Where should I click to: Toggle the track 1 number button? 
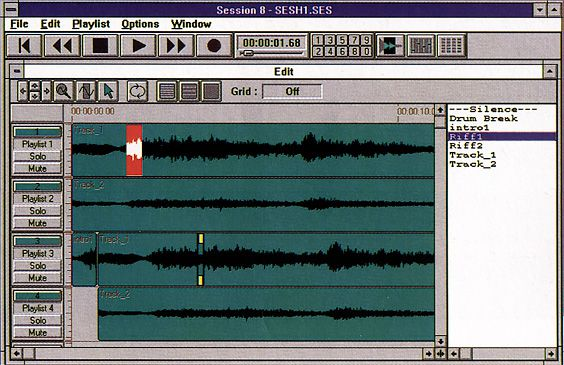tap(37, 132)
